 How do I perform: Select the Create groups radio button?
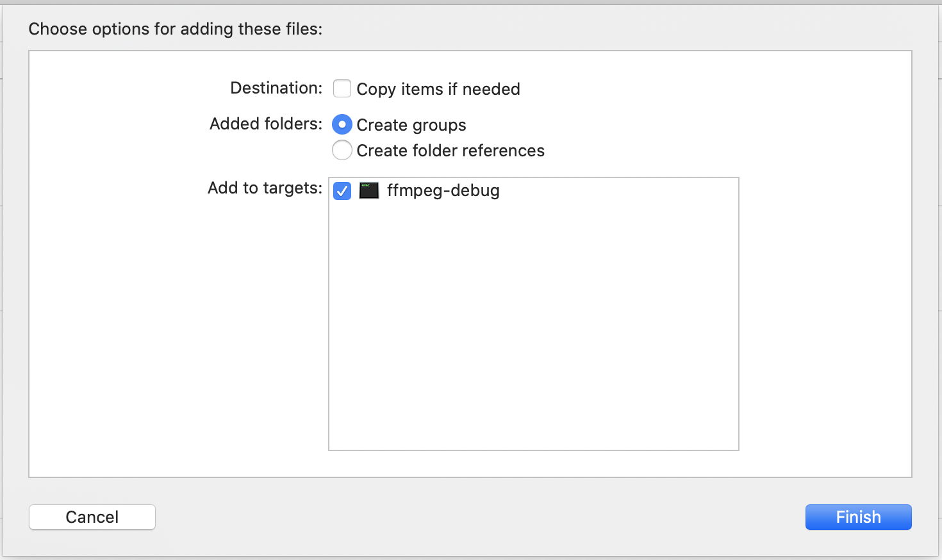[x=342, y=124]
